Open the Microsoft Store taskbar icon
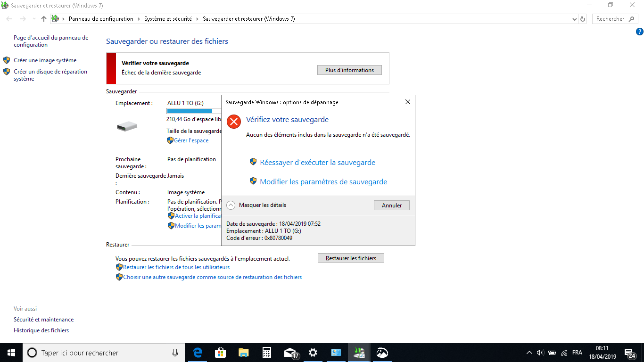 click(x=220, y=353)
